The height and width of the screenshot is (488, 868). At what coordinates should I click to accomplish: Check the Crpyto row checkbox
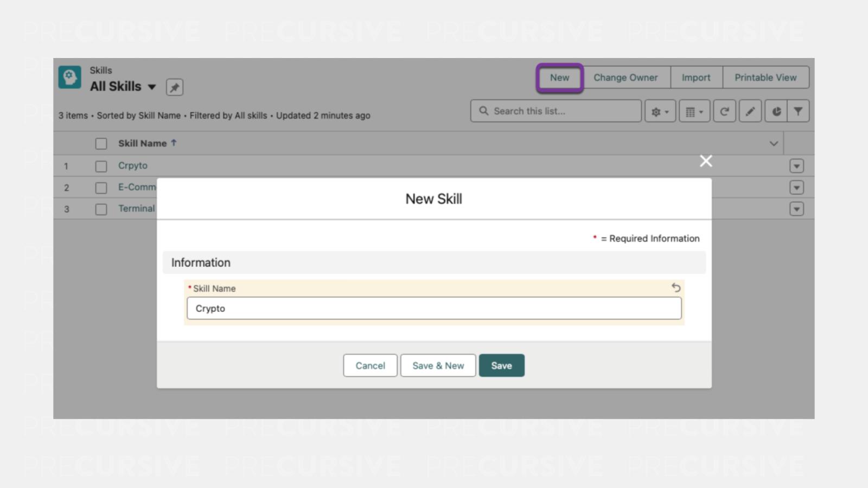101,166
